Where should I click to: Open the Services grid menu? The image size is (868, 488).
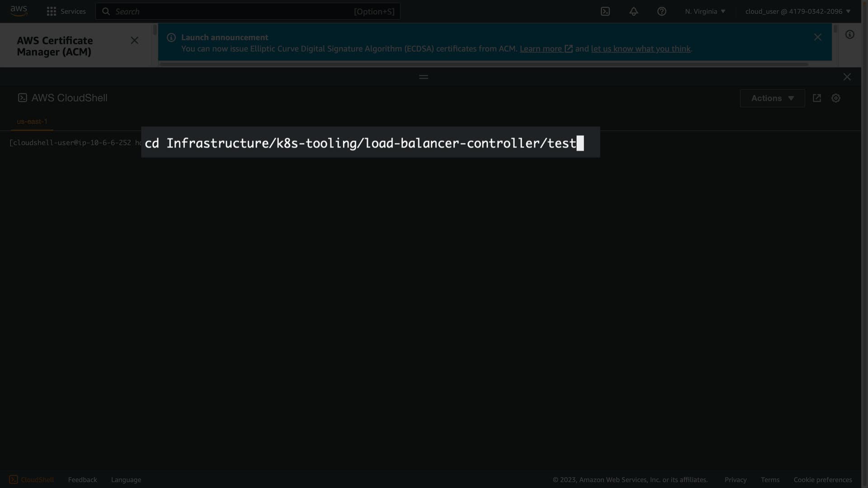point(66,11)
